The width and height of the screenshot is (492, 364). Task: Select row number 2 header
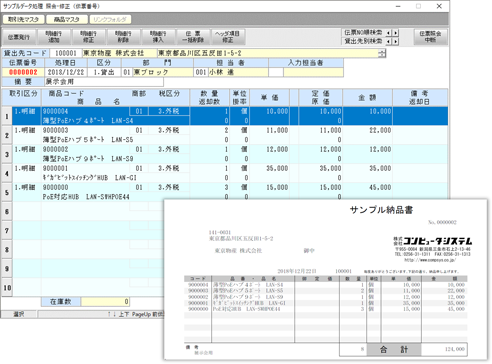point(7,135)
